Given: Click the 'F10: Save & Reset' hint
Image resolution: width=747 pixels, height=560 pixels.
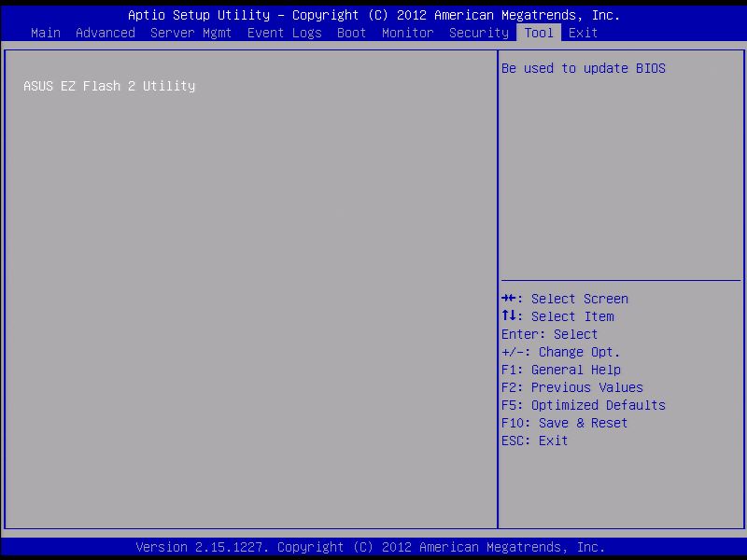Looking at the screenshot, I should point(564,423).
